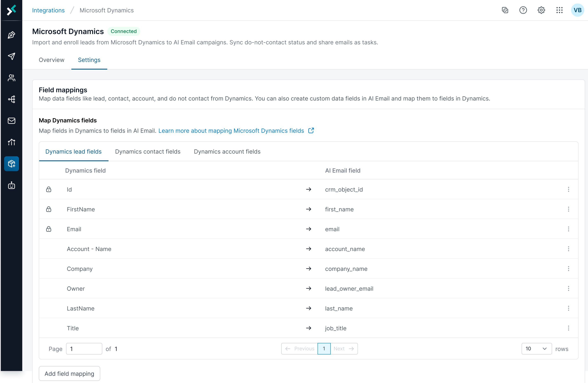Click the 'job_title' AI Email field cell
The image size is (588, 383).
point(336,328)
